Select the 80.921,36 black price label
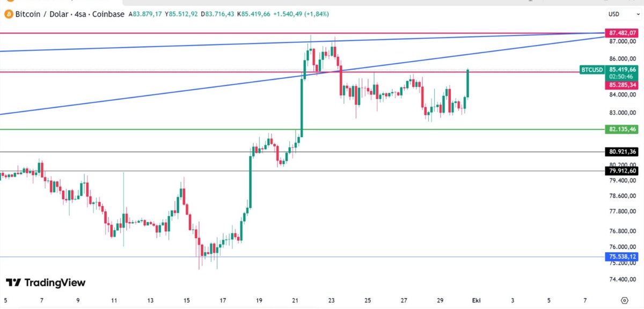 [622, 152]
